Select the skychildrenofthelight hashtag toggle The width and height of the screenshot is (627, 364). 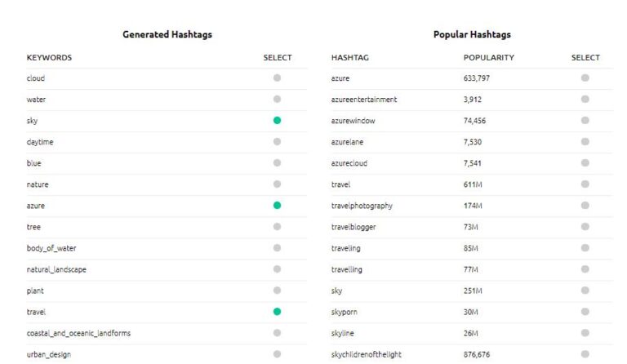pos(585,354)
